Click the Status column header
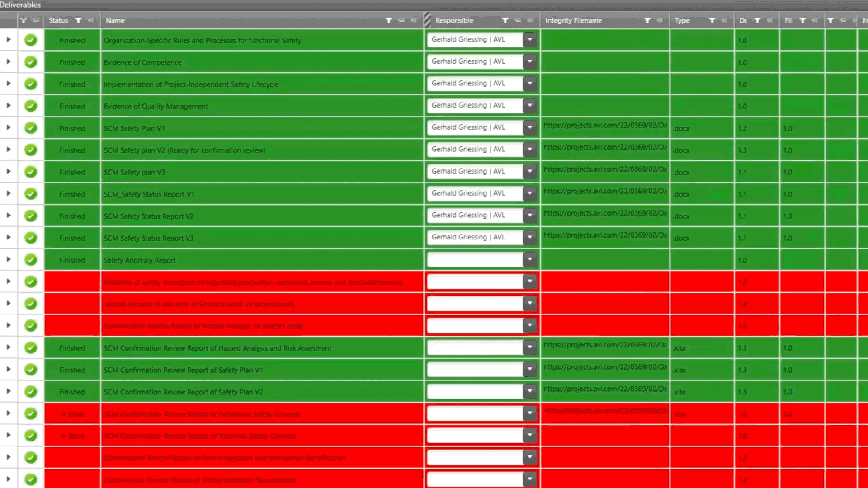This screenshot has height=488, width=868. coord(58,20)
